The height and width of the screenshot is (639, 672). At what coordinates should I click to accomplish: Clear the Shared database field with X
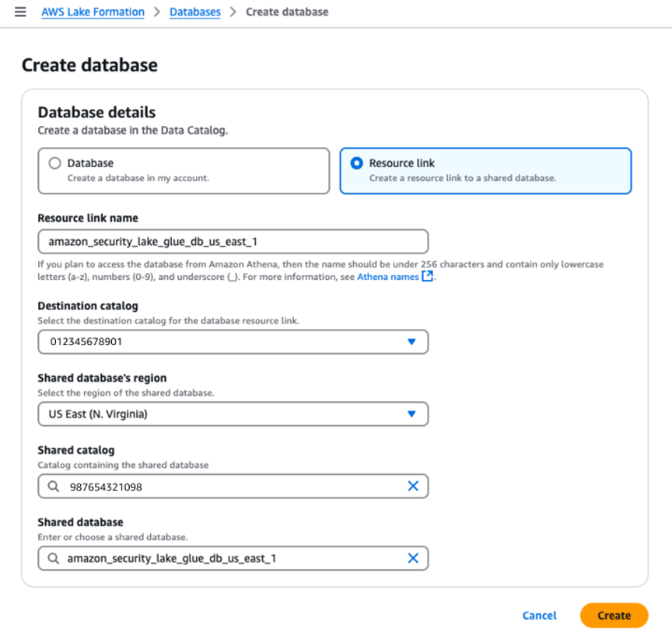click(413, 558)
